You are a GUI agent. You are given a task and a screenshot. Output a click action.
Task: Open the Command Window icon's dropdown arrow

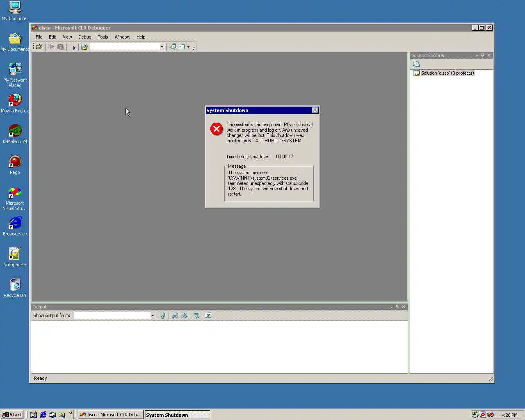[x=188, y=47]
